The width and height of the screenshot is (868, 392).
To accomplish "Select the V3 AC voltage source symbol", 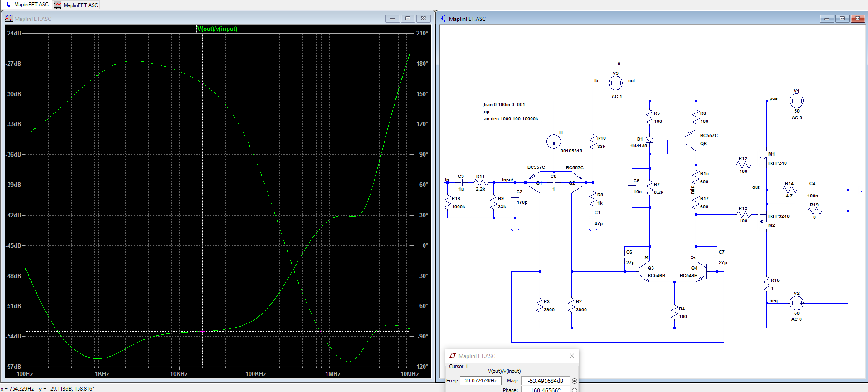I will 615,83.
